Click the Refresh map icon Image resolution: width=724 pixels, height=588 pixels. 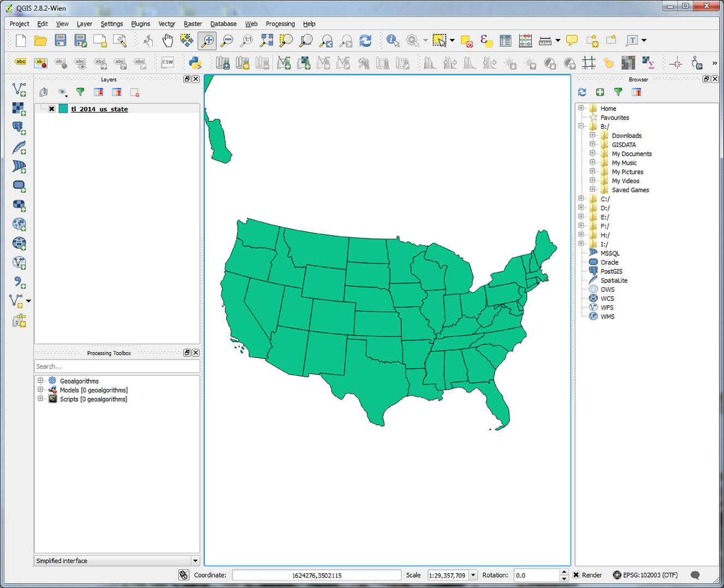[365, 40]
